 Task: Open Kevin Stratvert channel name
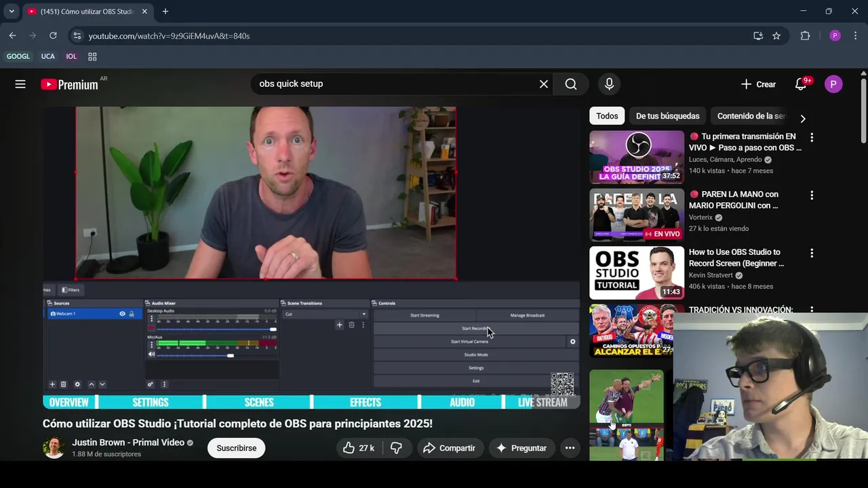click(711, 275)
